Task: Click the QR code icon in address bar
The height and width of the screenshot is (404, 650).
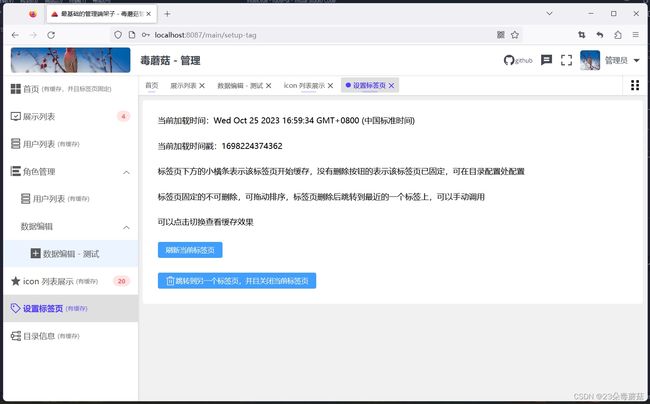Action: 501,35
